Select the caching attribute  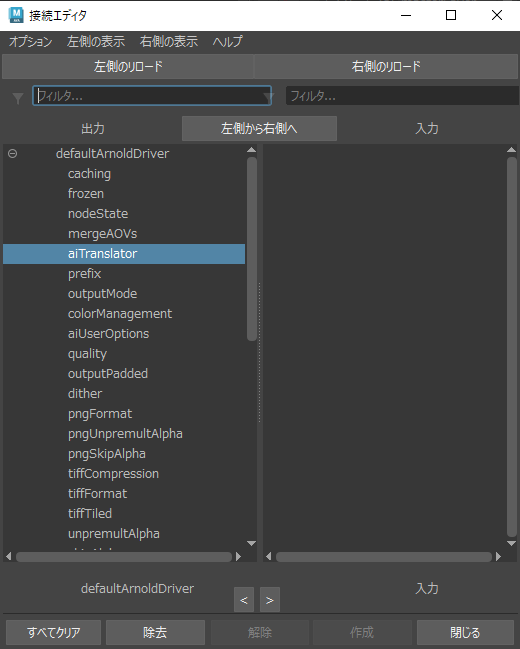coord(124,173)
